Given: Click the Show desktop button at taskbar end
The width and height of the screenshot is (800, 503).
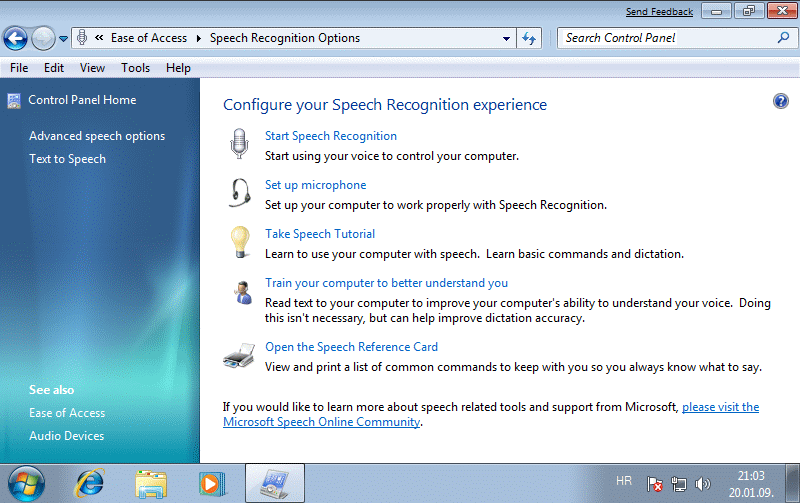Looking at the screenshot, I should tap(792, 483).
